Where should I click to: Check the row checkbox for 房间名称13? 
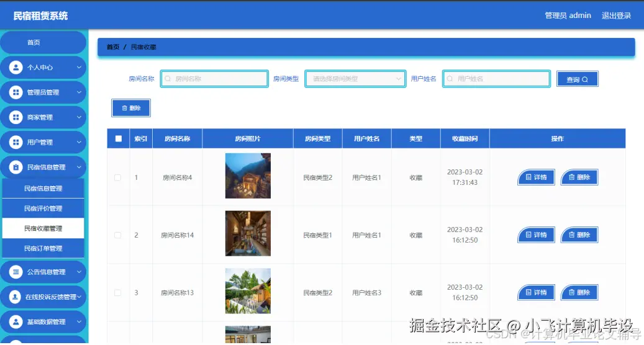click(x=118, y=293)
